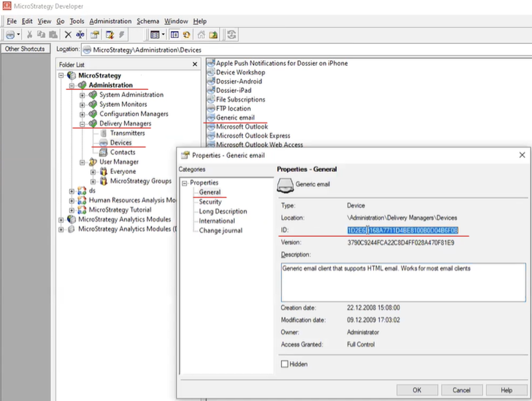This screenshot has height=401, width=532.
Task: Click the Home toolbar icon
Action: (x=201, y=35)
